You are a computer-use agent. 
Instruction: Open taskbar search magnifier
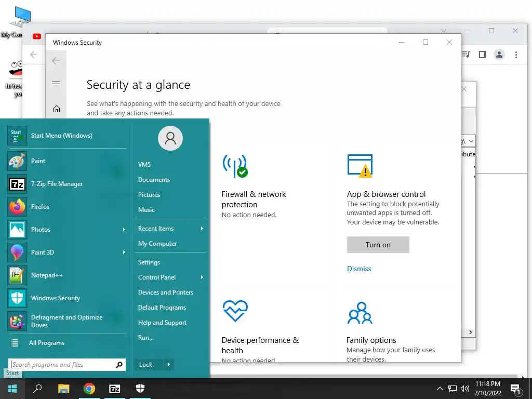coord(37,389)
